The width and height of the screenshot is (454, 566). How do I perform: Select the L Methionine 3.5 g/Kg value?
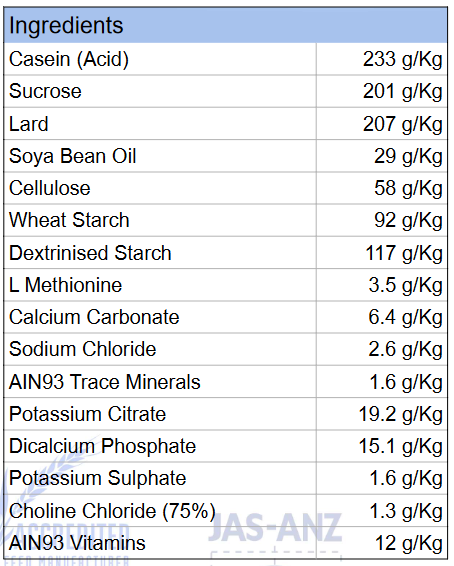click(405, 285)
